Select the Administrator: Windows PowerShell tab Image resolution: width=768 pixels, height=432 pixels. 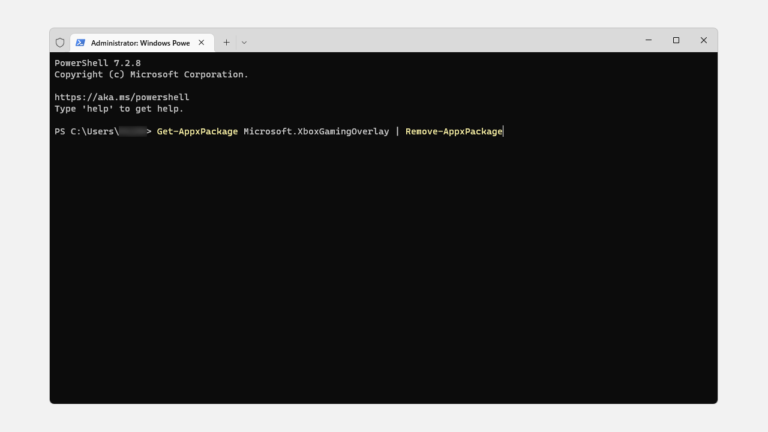(x=140, y=43)
